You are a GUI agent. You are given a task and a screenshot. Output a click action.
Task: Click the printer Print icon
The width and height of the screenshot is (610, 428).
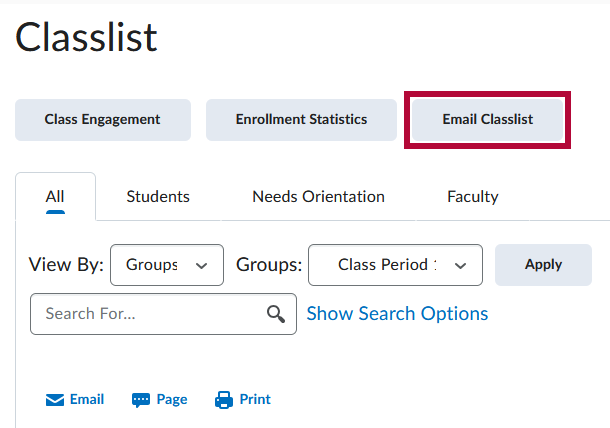pos(224,400)
